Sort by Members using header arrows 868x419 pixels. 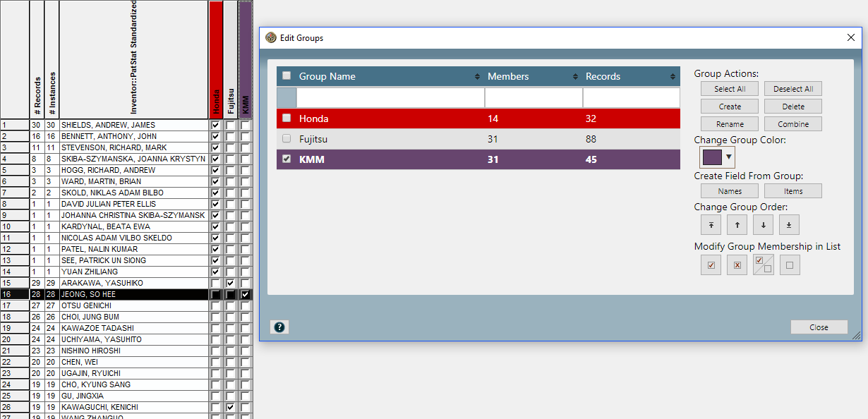click(x=576, y=76)
